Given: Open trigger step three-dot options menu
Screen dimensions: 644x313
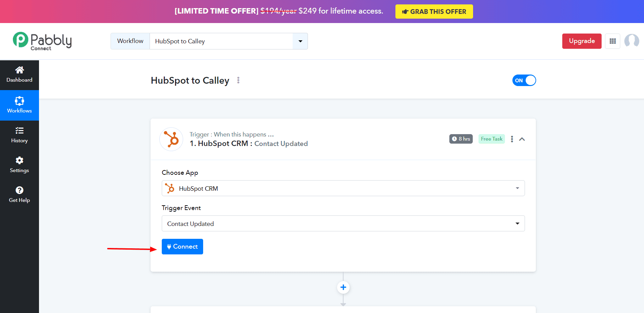Looking at the screenshot, I should pyautogui.click(x=512, y=139).
